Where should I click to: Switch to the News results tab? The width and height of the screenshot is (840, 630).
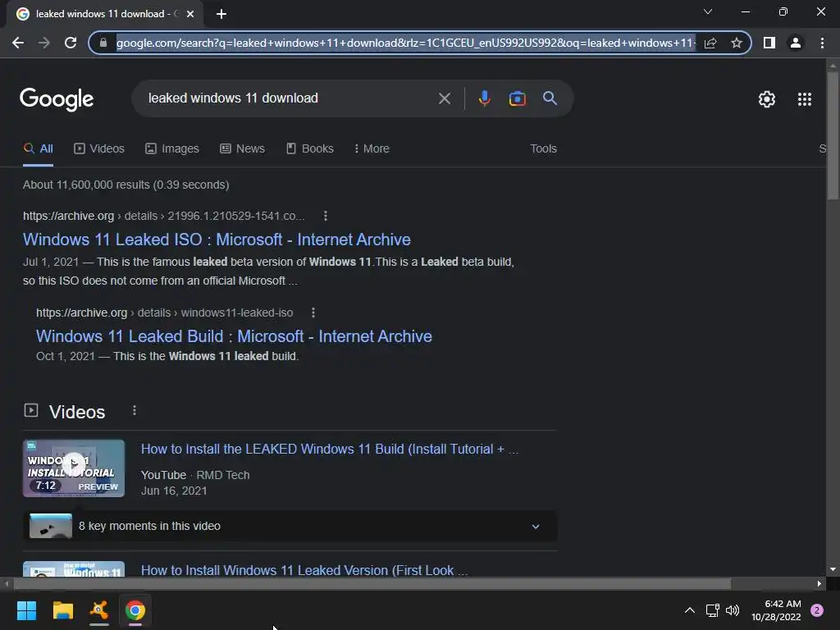[x=242, y=148]
